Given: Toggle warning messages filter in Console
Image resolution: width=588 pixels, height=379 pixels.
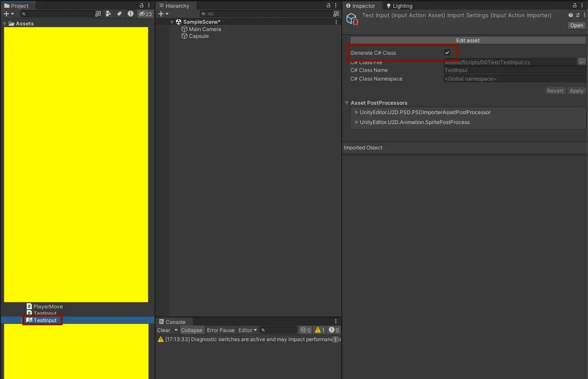Looking at the screenshot, I should [x=320, y=330].
